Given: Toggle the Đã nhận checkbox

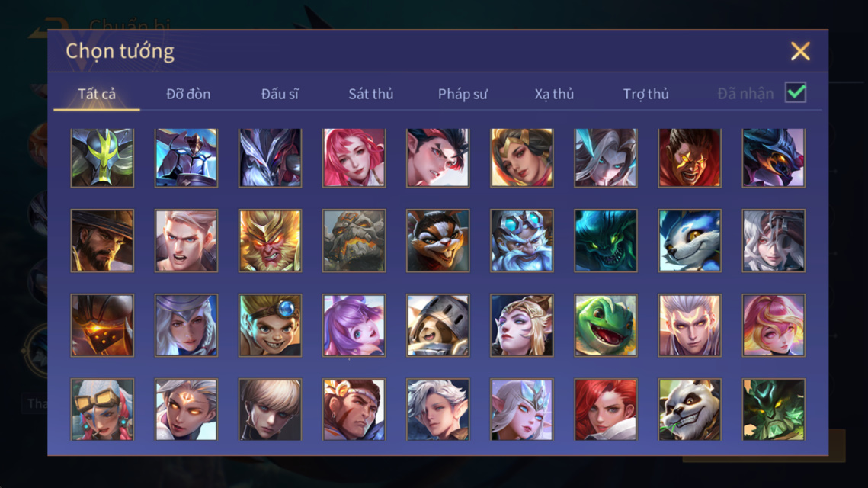Looking at the screenshot, I should click(796, 92).
